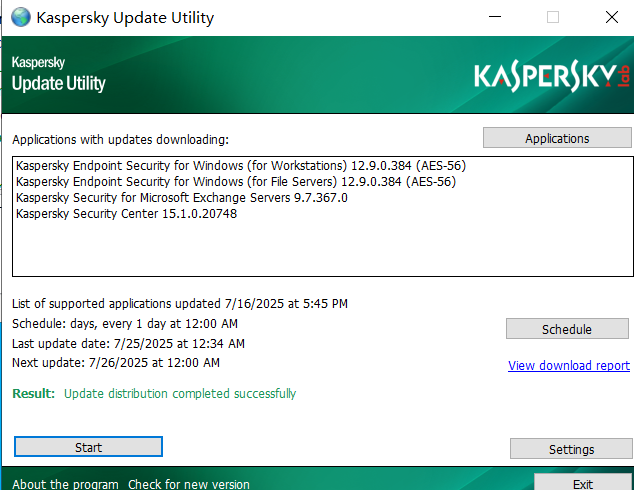Minimize the Kaspersky Update Utility window
Image resolution: width=634 pixels, height=490 pixels.
pos(495,17)
